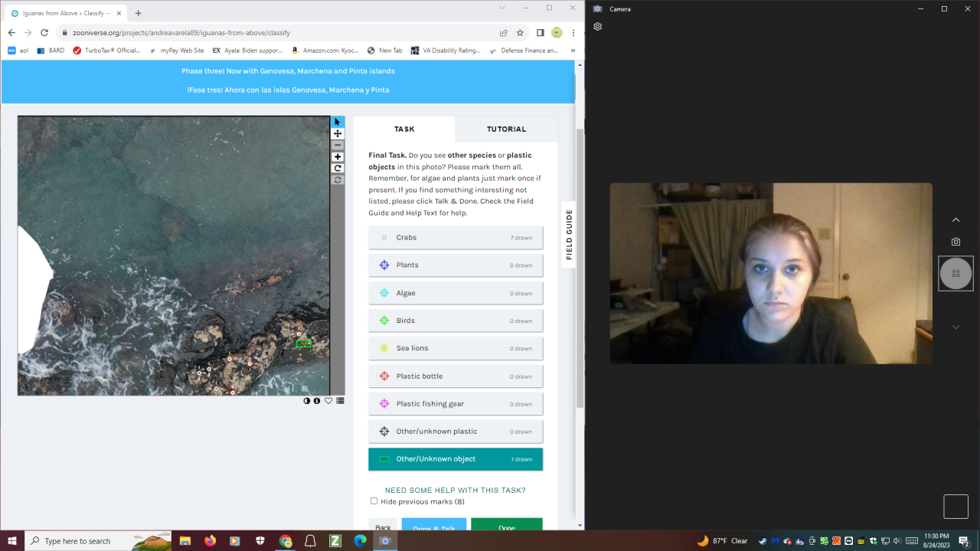Invert image colors below the photo
This screenshot has width=980, height=551.
[307, 400]
